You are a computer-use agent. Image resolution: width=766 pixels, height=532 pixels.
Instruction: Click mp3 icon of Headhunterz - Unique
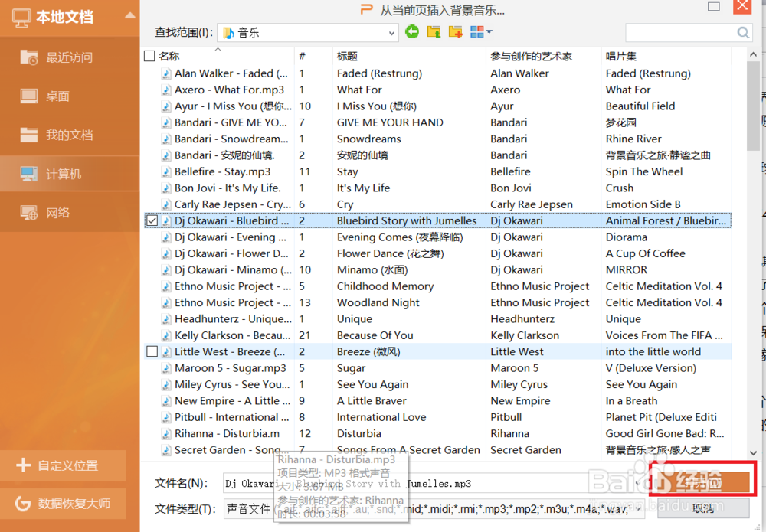pyautogui.click(x=166, y=319)
